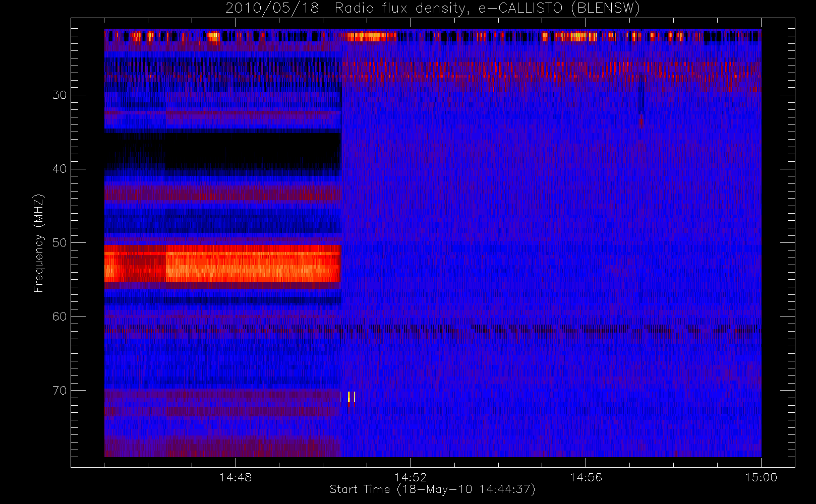This screenshot has height=504, width=816.
Task: Click the 14:56 time tick label
Action: pos(586,477)
